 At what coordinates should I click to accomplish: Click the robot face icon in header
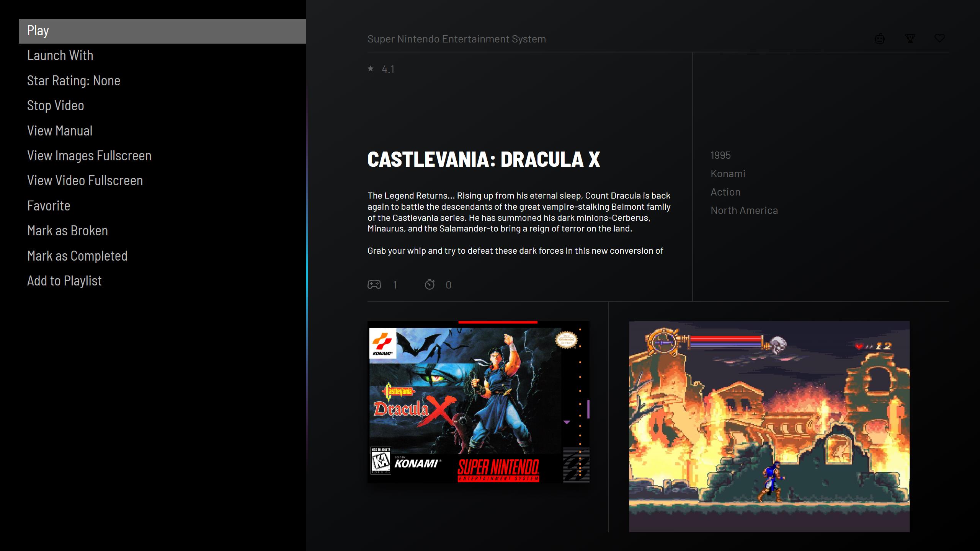879,39
